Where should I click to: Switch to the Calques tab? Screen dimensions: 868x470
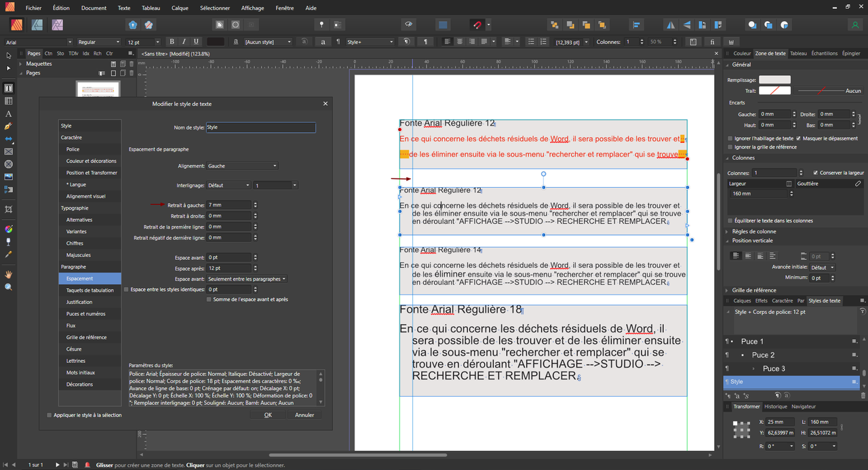[742, 300]
